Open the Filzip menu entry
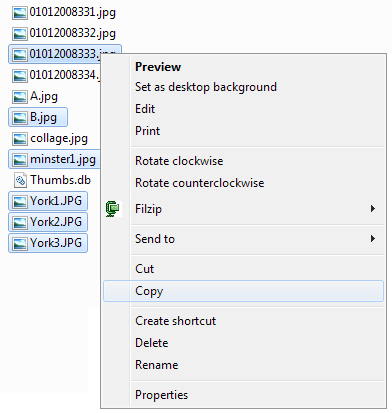Viewport: 392px width, 413px height. pyautogui.click(x=243, y=209)
